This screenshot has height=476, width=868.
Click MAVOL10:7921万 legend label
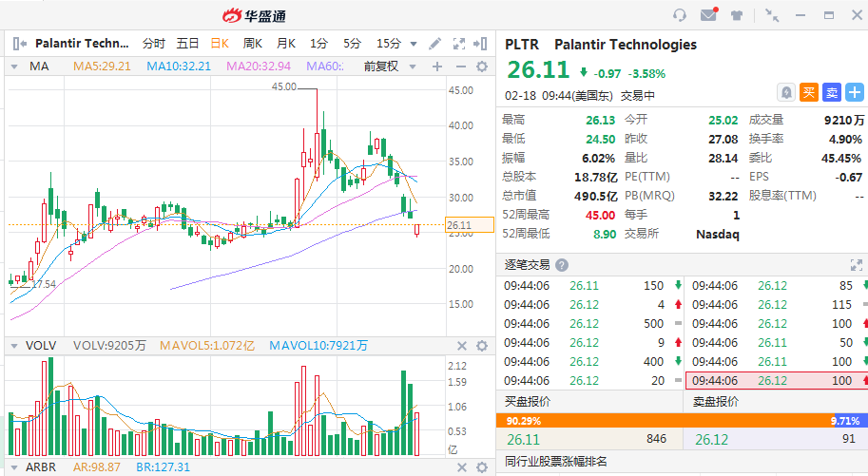click(318, 346)
